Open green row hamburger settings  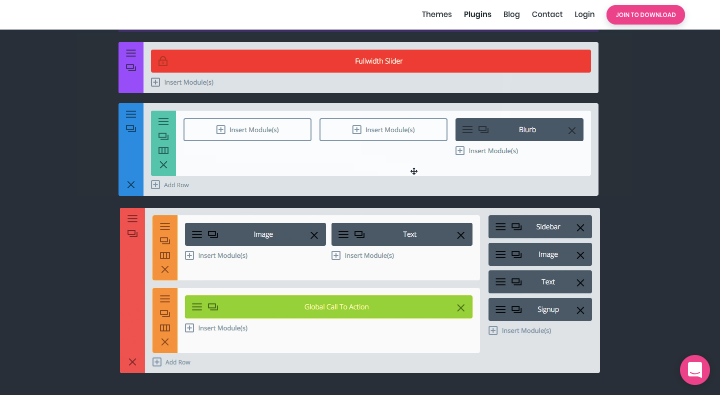(163, 122)
